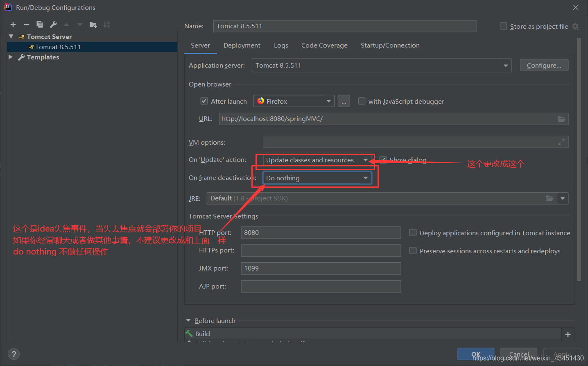Click Name input field
Image resolution: width=588 pixels, height=366 pixels.
pos(345,26)
